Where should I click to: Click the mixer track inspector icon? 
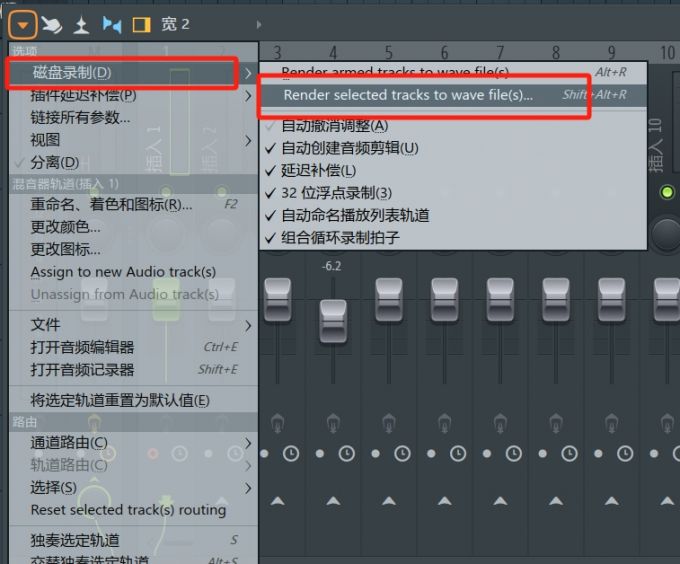[81, 25]
